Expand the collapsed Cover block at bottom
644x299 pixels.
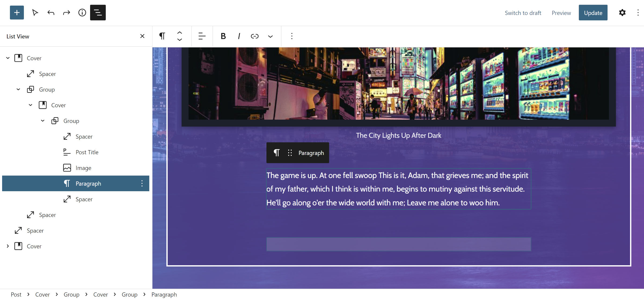tap(8, 246)
